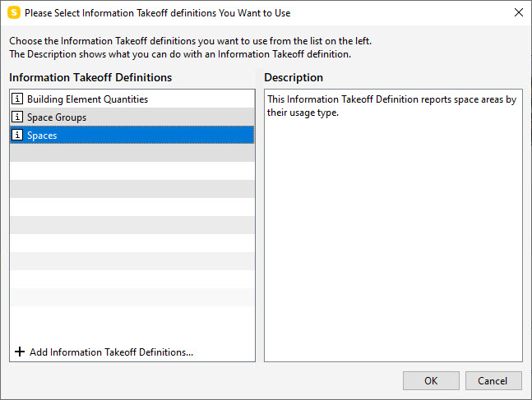Select the Building Element Quantities definition
The width and height of the screenshot is (532, 400).
click(x=132, y=99)
